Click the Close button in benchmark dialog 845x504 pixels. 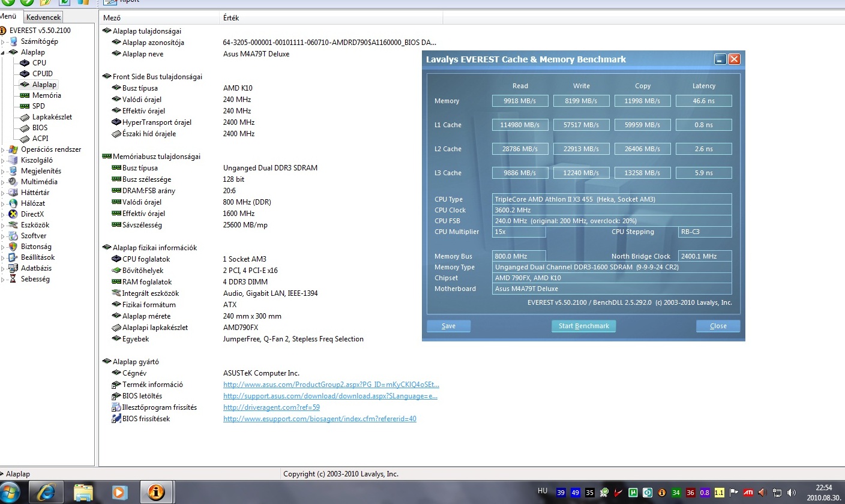[718, 326]
